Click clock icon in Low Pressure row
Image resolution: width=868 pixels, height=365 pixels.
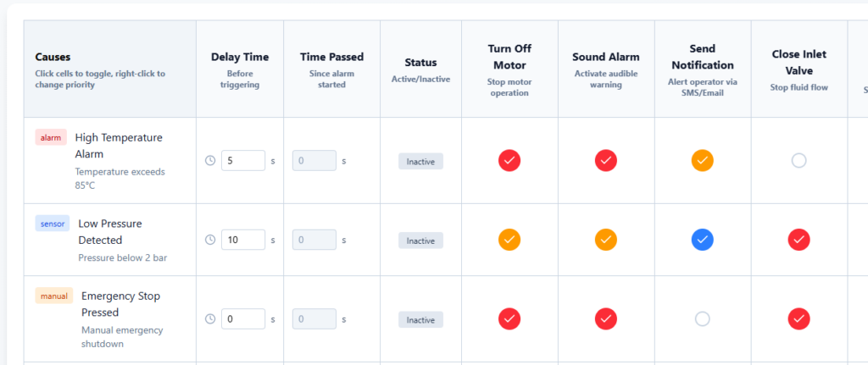[210, 240]
